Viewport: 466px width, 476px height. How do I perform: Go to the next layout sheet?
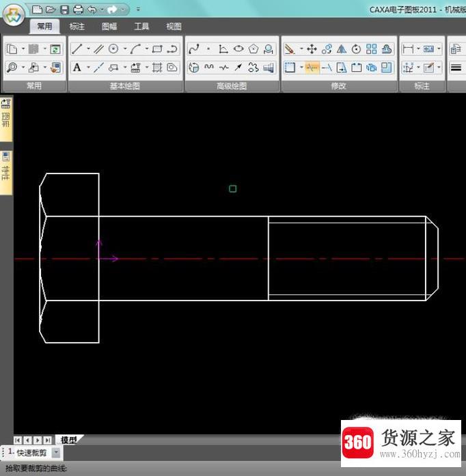click(x=38, y=440)
